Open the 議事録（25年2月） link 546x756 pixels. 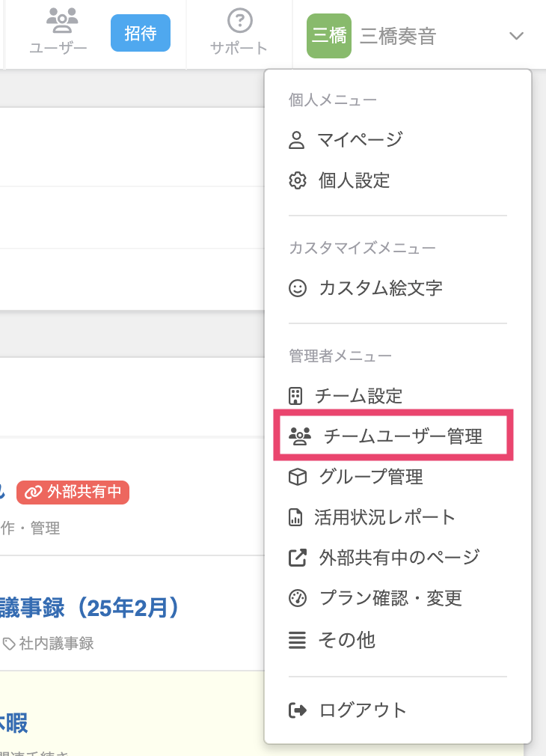click(x=90, y=608)
